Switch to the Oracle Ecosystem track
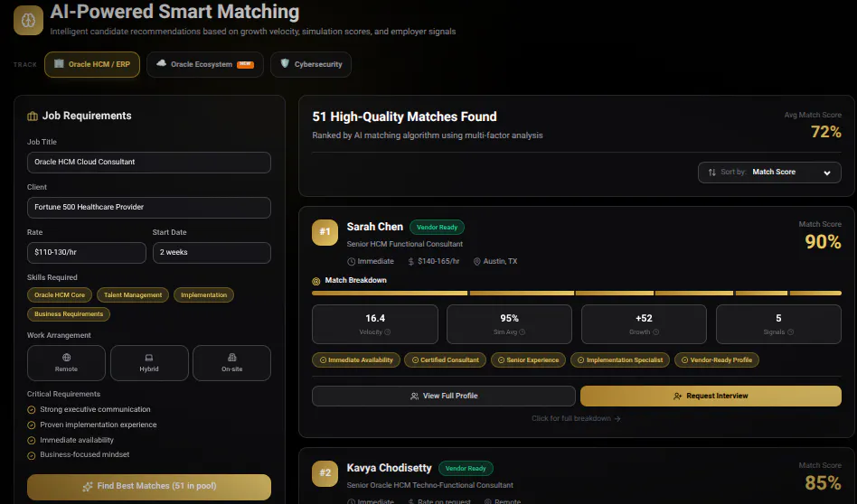This screenshot has height=504, width=857. pyautogui.click(x=205, y=64)
